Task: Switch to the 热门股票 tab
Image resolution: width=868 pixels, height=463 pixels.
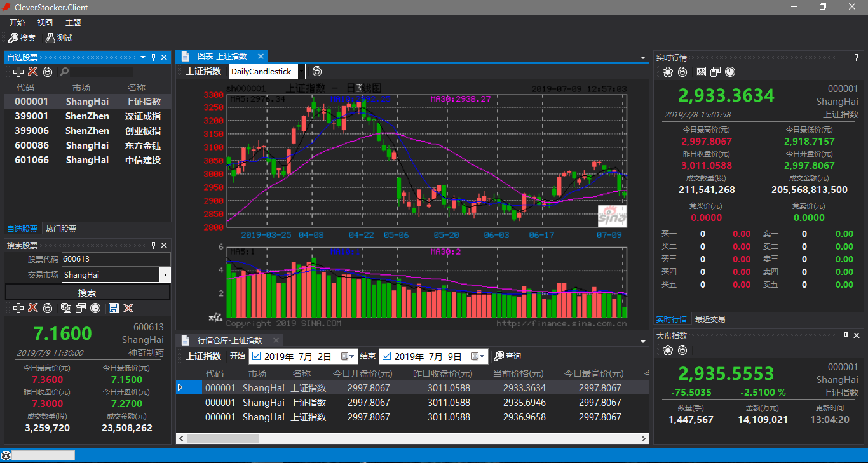Action: pos(61,229)
